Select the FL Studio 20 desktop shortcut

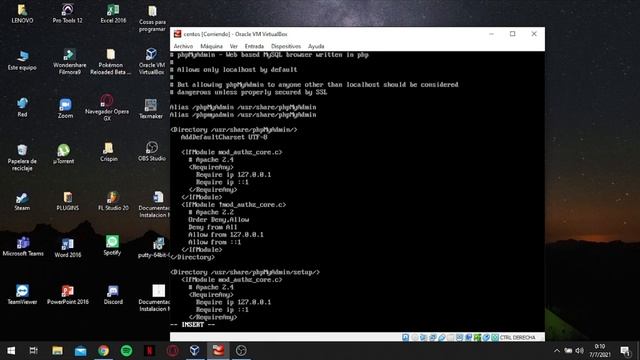[x=113, y=201]
